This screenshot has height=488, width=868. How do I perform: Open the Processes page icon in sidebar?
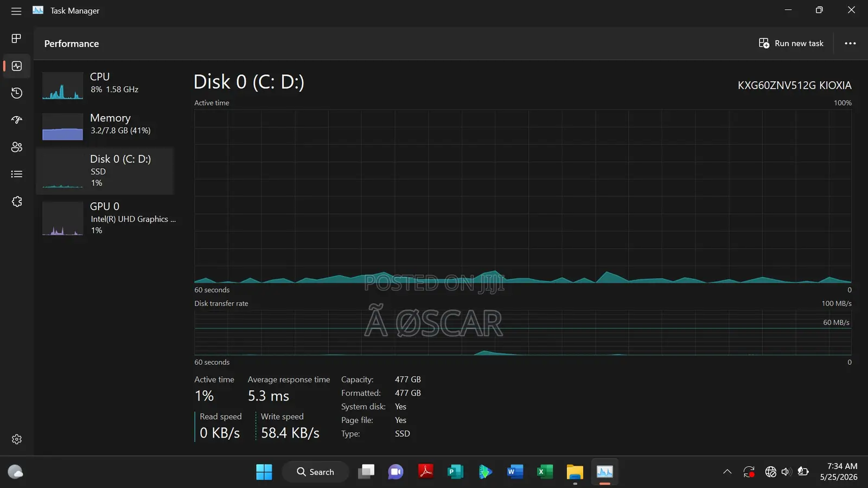16,38
